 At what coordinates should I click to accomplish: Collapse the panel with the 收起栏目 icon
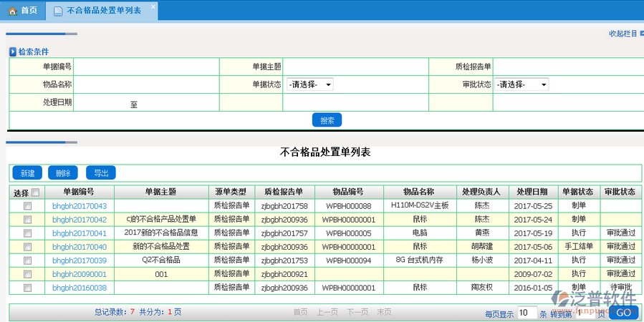[x=640, y=33]
